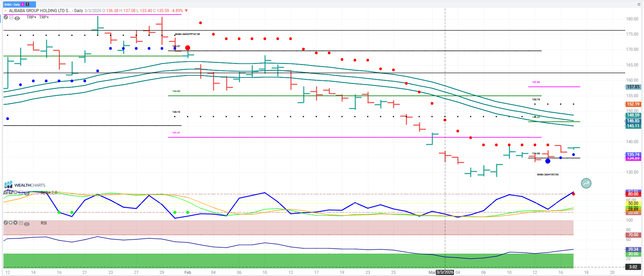This screenshot has height=276, width=644.
Task: Click the 3.02 value tag at bottom right
Action: click(633, 267)
